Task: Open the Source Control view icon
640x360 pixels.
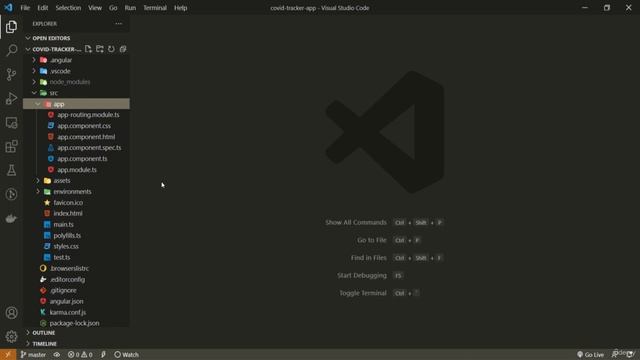Action: 11,74
